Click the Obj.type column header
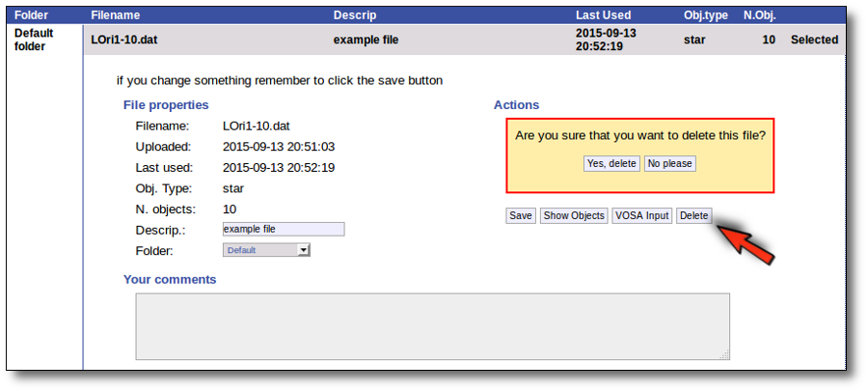868x392 pixels. (x=706, y=15)
